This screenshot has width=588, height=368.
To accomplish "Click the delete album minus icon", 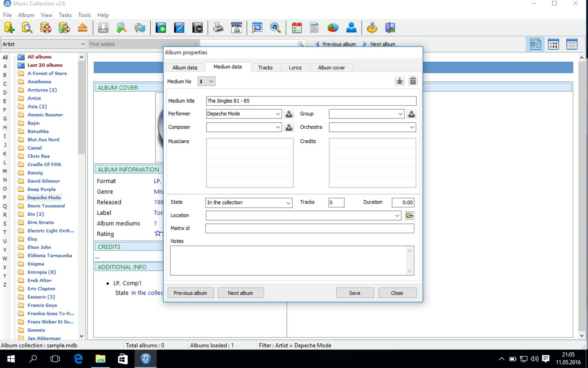I will (197, 28).
